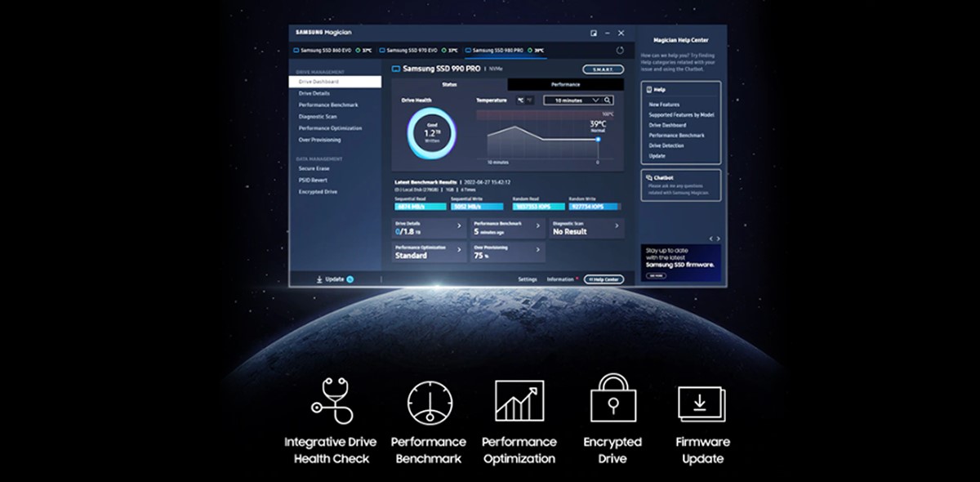Click the Encrypted Drive padlock icon
Image resolution: width=980 pixels, height=482 pixels.
pyautogui.click(x=612, y=398)
